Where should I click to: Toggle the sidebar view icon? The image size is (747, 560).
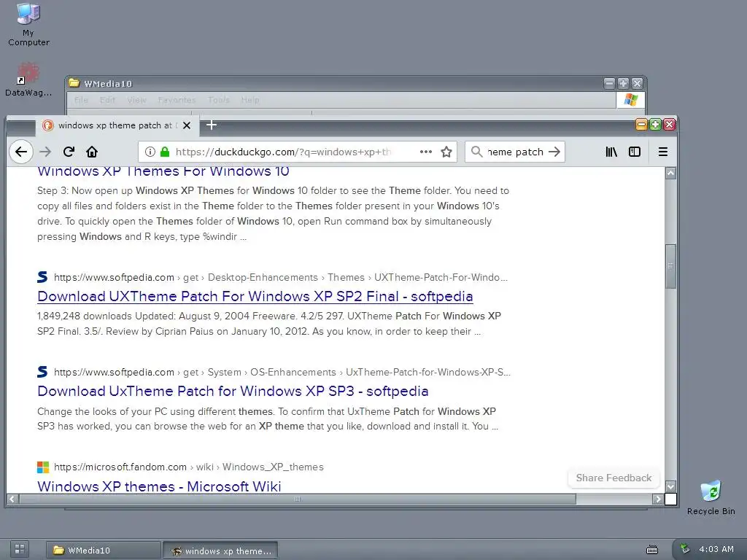pyautogui.click(x=635, y=152)
